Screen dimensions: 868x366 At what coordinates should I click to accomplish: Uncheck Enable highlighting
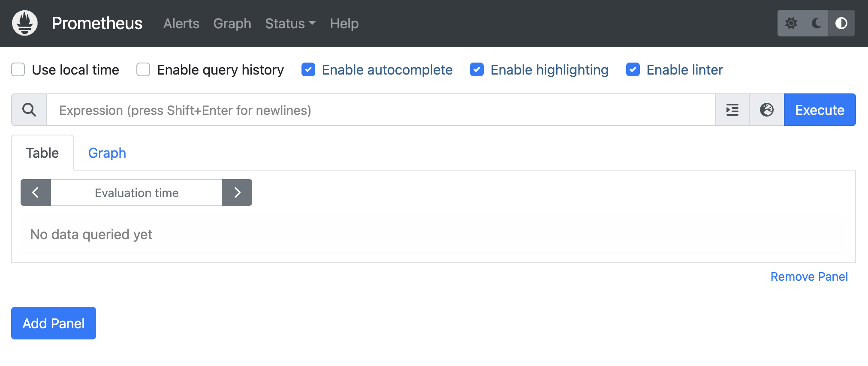pyautogui.click(x=477, y=69)
